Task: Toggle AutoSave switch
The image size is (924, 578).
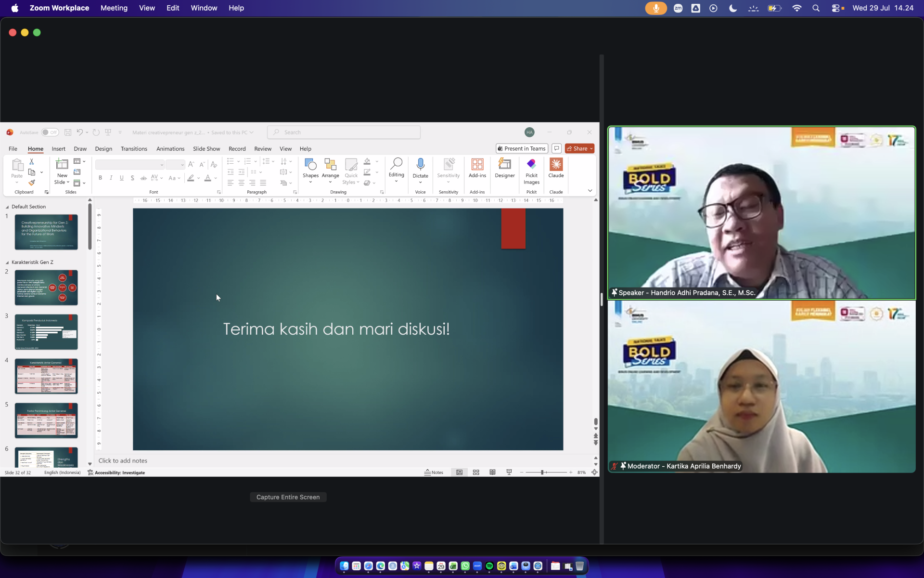Action: 50,132
